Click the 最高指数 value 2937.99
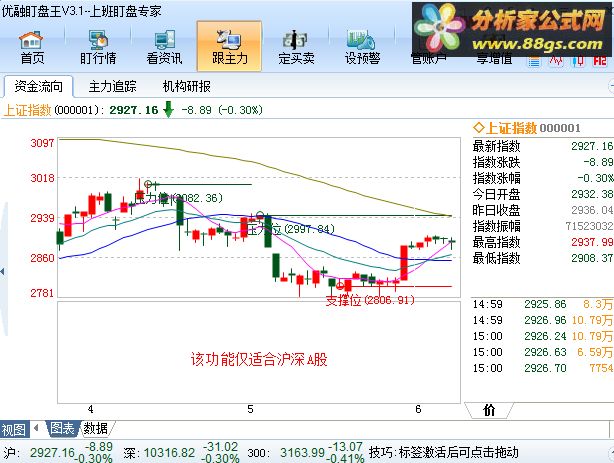Image resolution: width=614 pixels, height=463 pixels. click(592, 242)
